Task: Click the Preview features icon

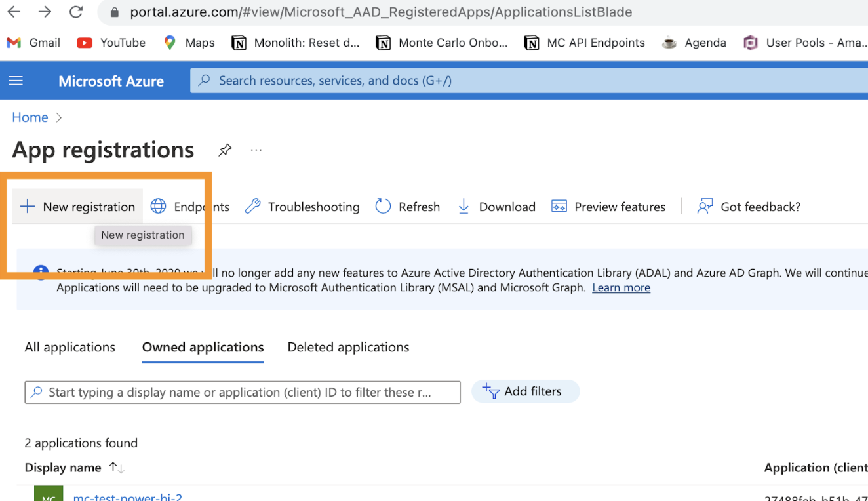Action: click(559, 207)
